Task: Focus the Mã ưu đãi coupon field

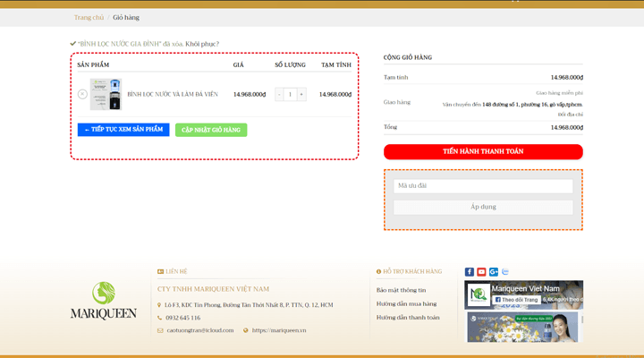Action: coord(483,186)
